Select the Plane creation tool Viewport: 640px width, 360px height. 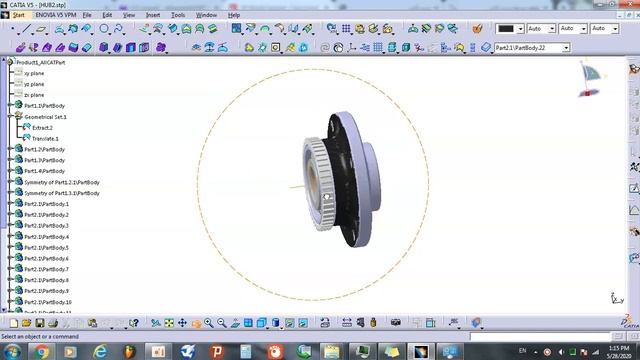point(41,29)
